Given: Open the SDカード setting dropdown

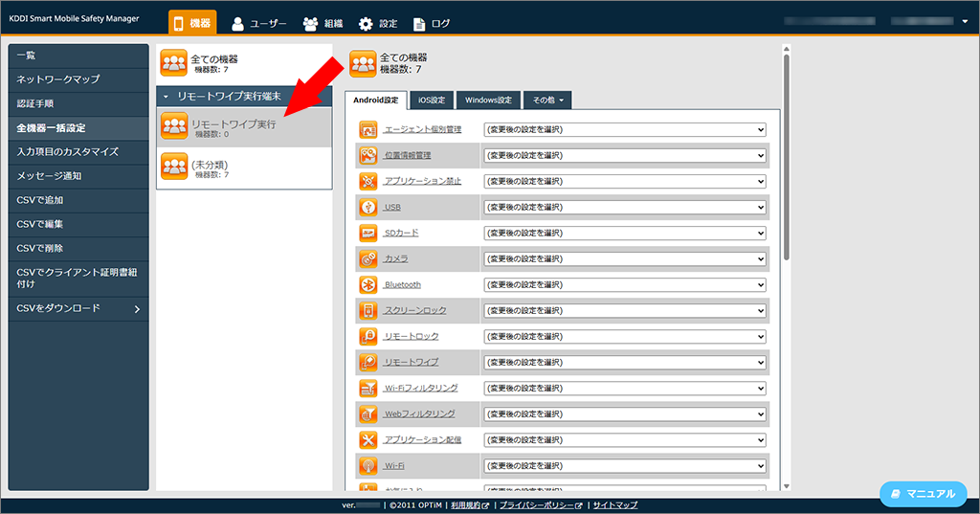Looking at the screenshot, I should [625, 233].
